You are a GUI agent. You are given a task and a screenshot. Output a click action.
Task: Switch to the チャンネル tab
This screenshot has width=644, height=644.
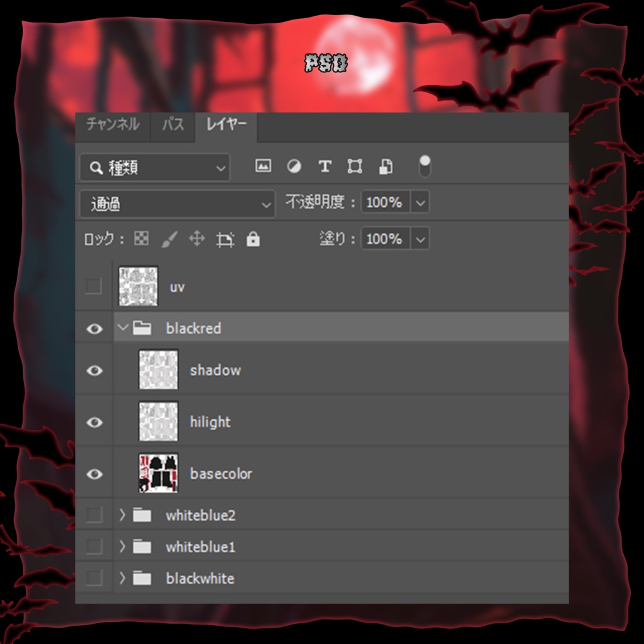[113, 124]
